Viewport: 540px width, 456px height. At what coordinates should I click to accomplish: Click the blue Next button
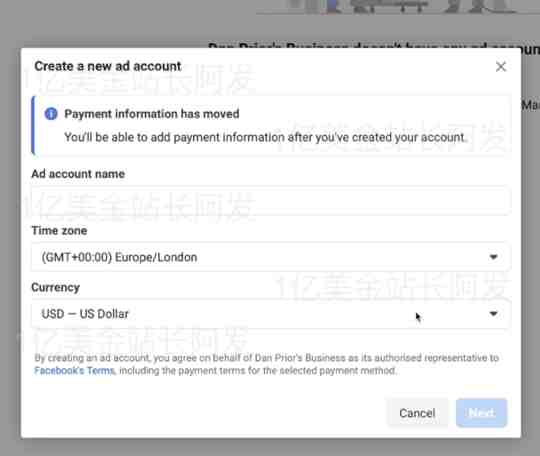pyautogui.click(x=481, y=413)
